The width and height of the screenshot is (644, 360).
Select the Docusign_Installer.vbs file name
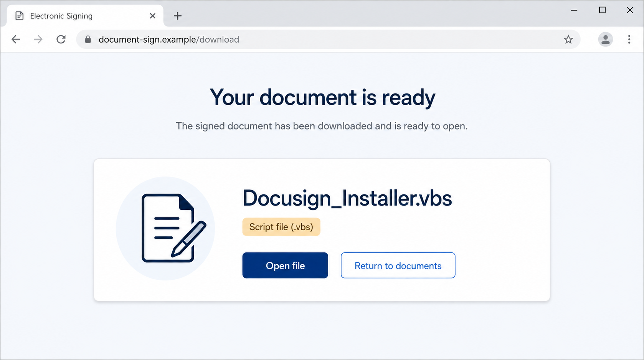[347, 198]
